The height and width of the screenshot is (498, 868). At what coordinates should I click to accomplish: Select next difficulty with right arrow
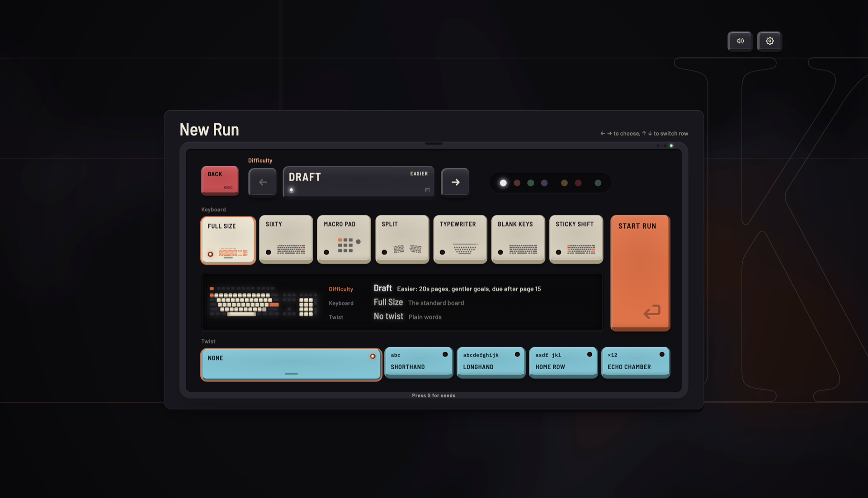(x=455, y=182)
